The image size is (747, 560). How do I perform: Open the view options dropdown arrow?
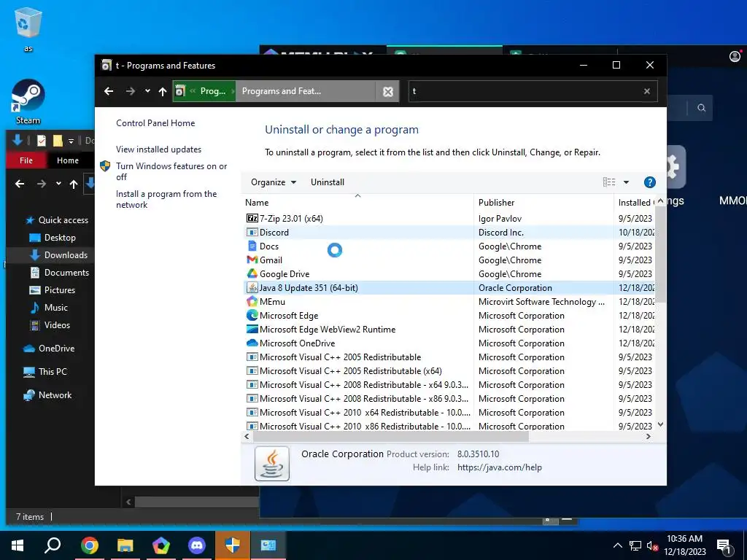click(626, 182)
